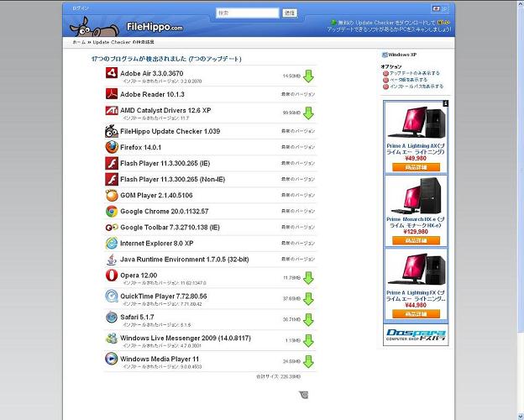Download Safari 5.1.7 with green arrow
The image size is (524, 420).
308,320
